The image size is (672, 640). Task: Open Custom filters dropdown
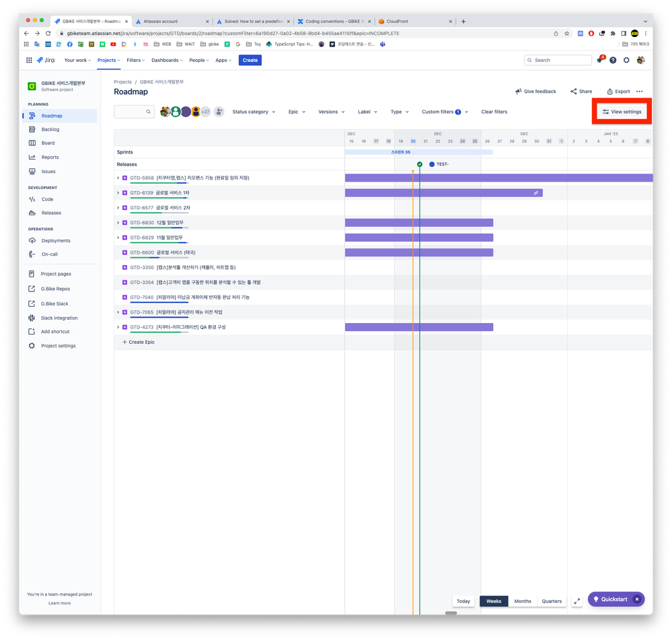(x=445, y=112)
